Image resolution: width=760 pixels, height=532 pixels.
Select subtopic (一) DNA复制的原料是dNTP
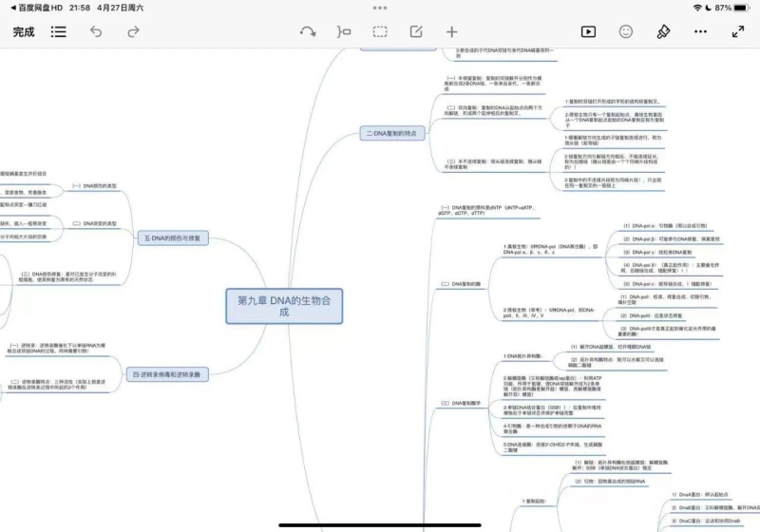486,210
